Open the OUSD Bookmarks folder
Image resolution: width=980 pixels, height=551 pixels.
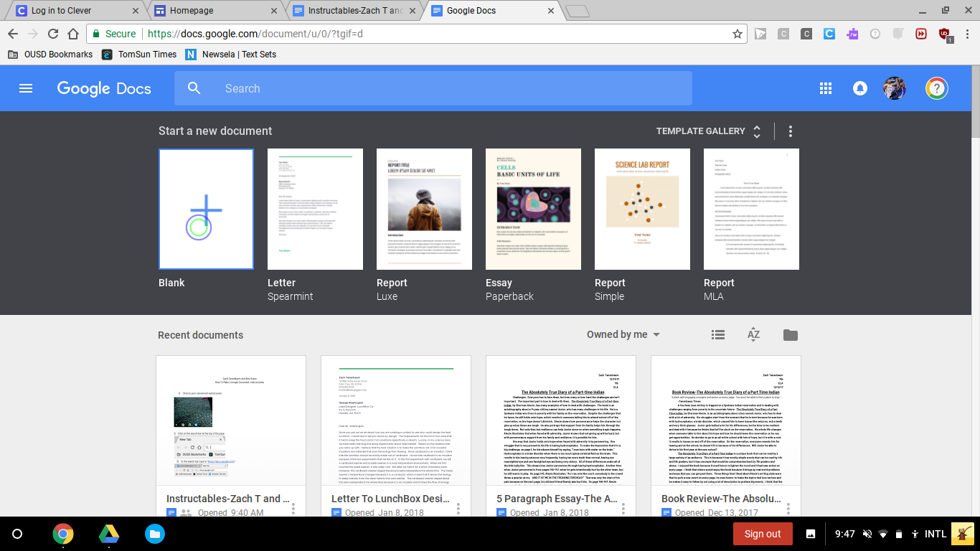pyautogui.click(x=50, y=54)
